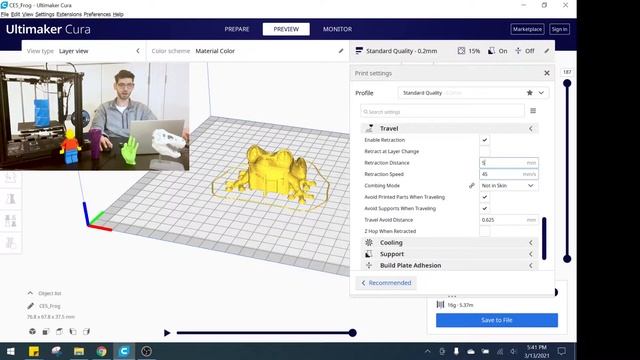Open the Help menu

[118, 14]
